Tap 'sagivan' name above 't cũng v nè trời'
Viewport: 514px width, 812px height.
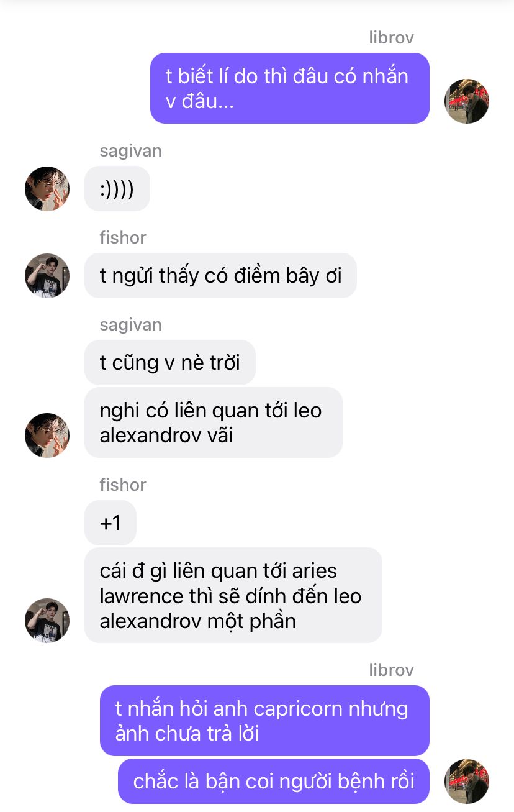click(x=130, y=324)
